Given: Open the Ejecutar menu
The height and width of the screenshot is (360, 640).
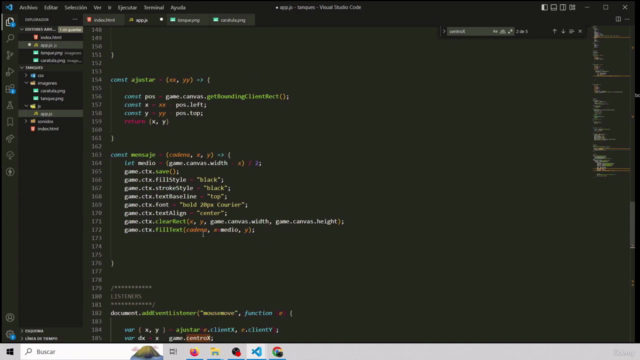Looking at the screenshot, I should point(127,7).
